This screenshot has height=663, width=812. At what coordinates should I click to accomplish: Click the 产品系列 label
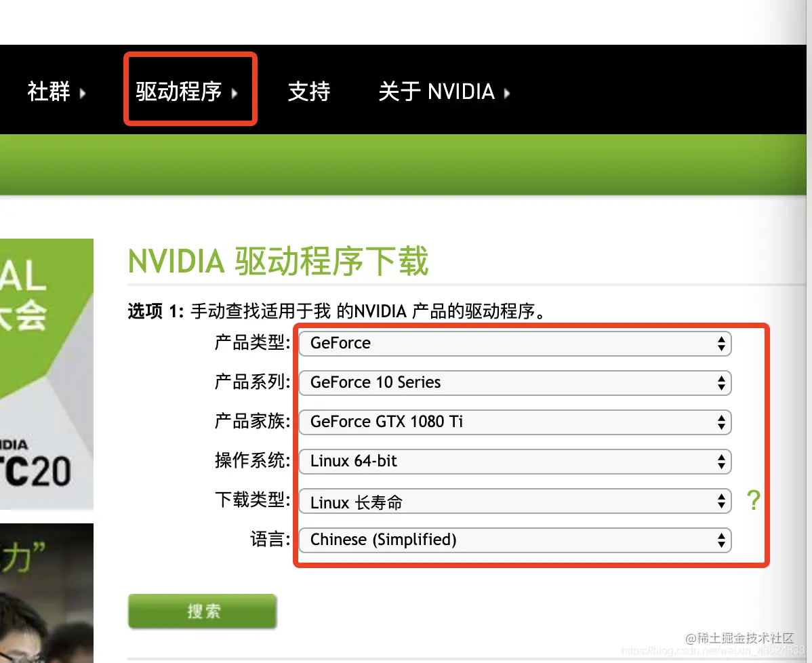(253, 382)
